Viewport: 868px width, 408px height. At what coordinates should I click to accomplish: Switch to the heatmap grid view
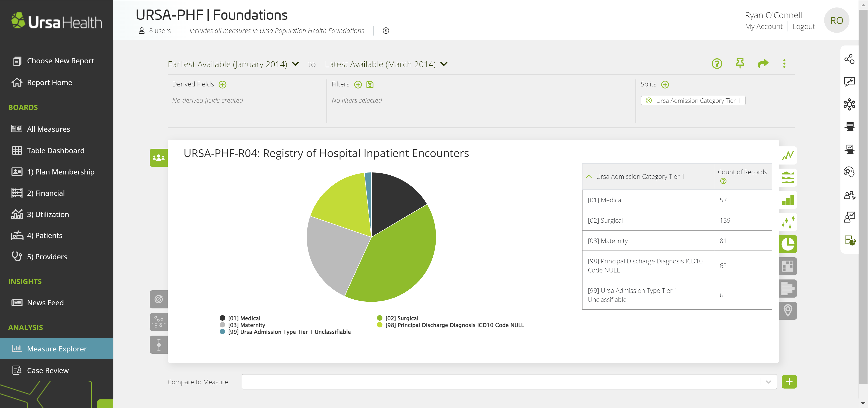788,266
